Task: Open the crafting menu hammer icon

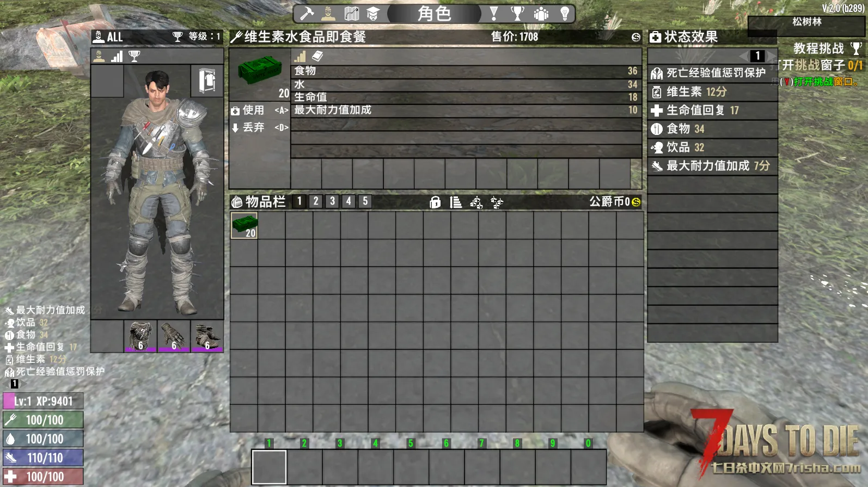Action: click(307, 14)
